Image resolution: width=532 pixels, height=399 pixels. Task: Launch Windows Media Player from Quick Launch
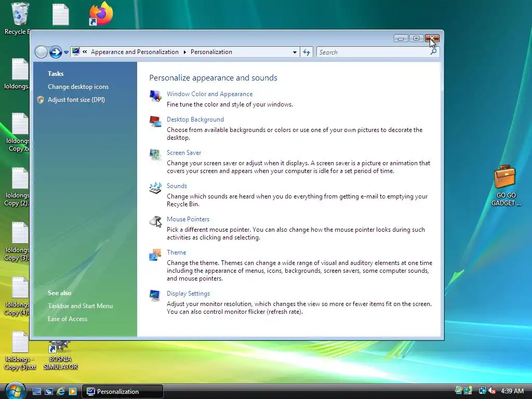(x=73, y=391)
